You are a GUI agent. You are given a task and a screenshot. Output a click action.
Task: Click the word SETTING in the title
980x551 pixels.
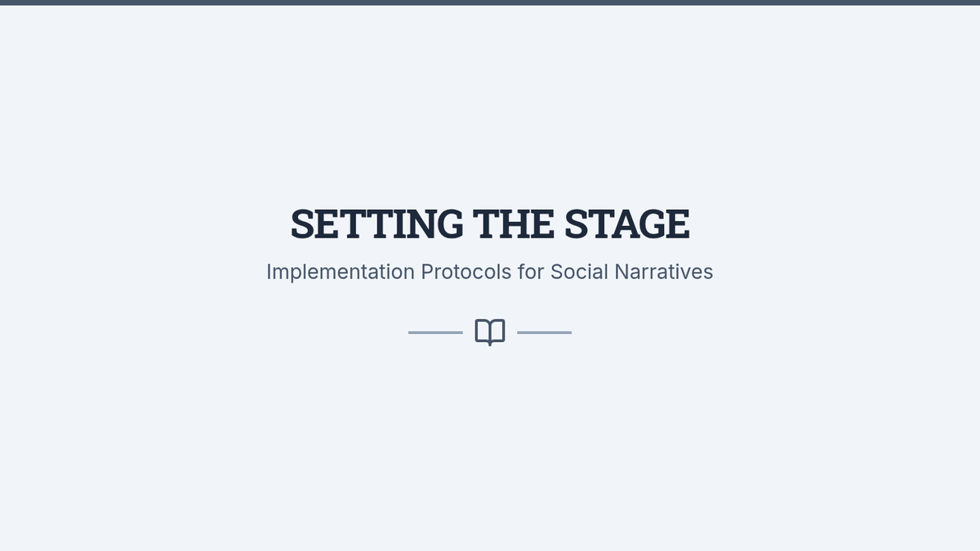coord(376,224)
